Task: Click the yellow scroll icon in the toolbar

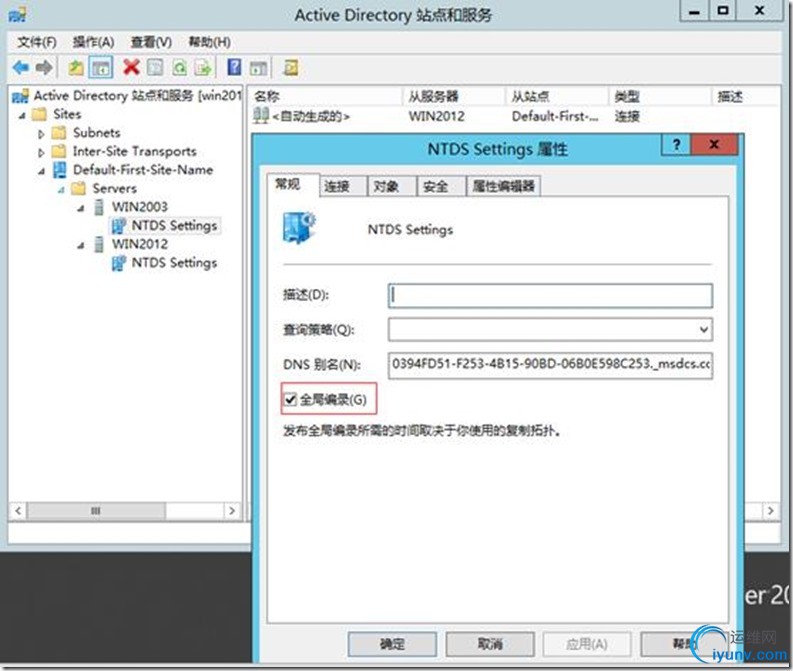Action: (x=291, y=67)
